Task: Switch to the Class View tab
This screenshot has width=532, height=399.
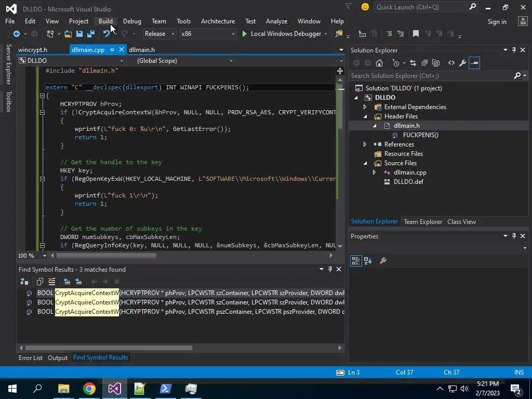Action: (x=461, y=222)
